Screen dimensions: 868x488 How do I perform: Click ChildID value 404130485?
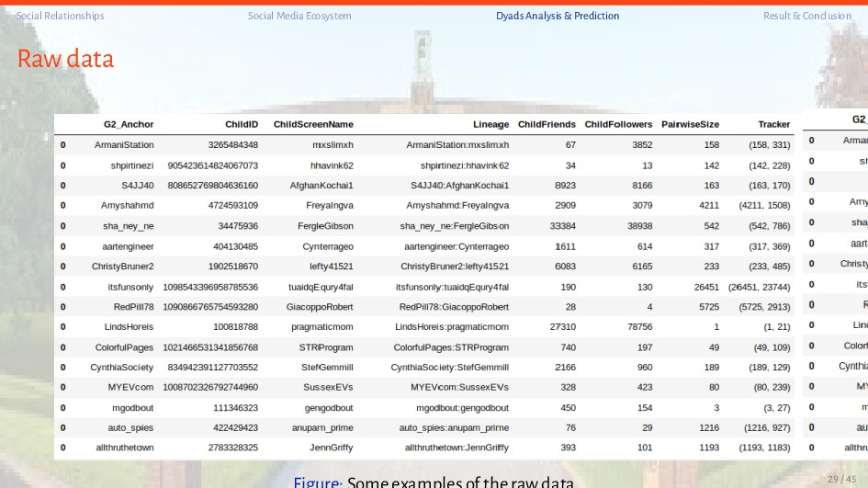pyautogui.click(x=236, y=246)
